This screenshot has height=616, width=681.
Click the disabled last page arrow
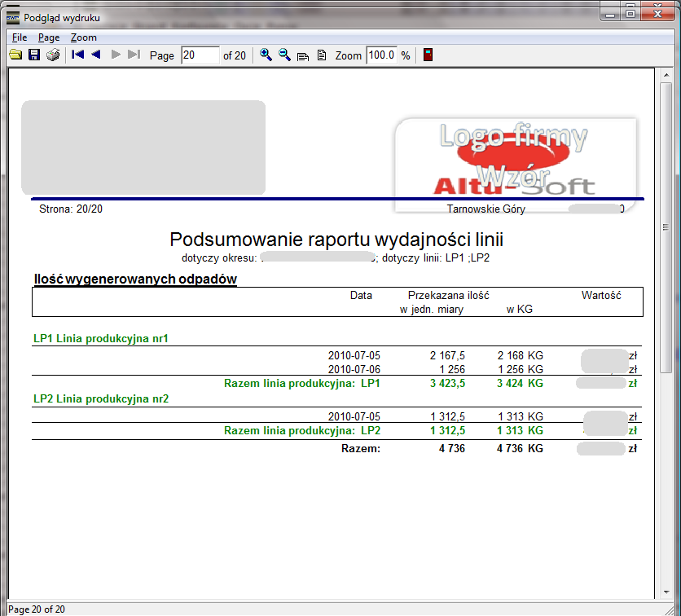(x=134, y=55)
